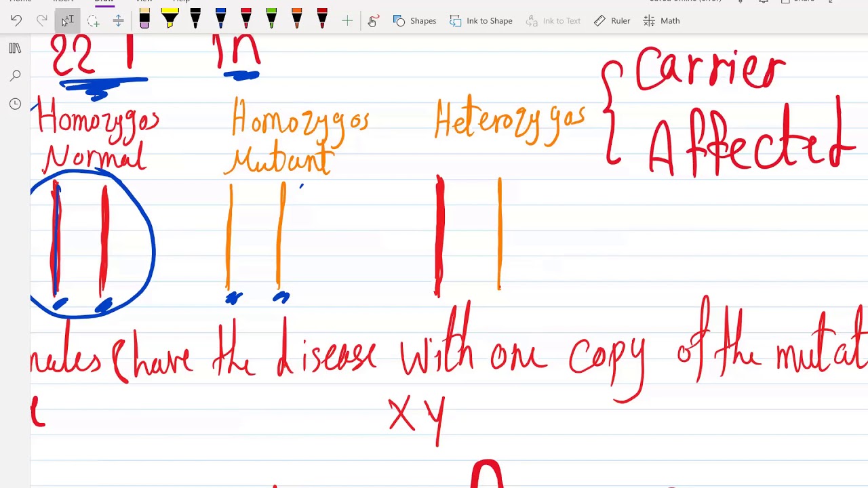
Task: Open search from left sidebar
Action: click(15, 76)
